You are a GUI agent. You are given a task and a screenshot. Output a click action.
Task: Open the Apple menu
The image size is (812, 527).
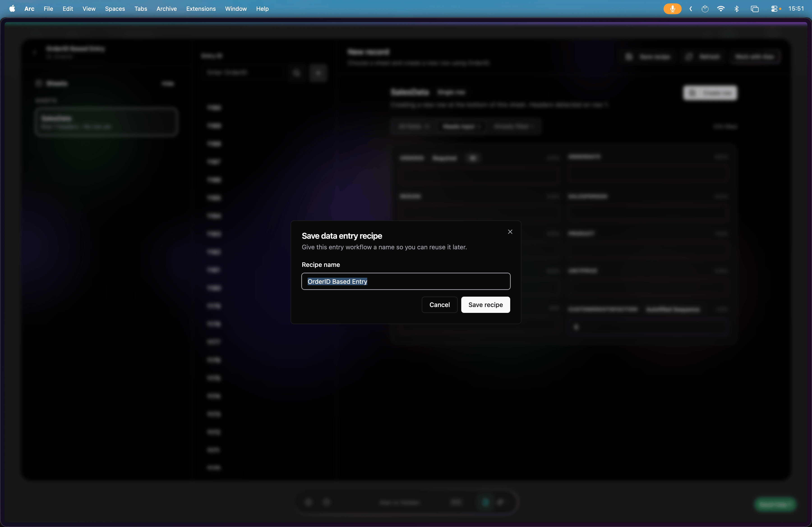tap(12, 9)
